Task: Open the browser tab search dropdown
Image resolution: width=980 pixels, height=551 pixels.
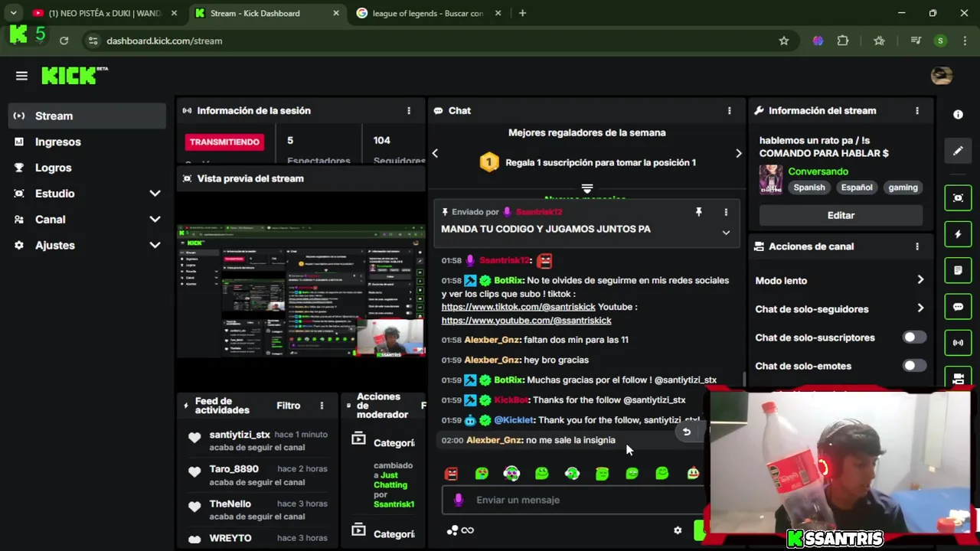Action: 13,13
